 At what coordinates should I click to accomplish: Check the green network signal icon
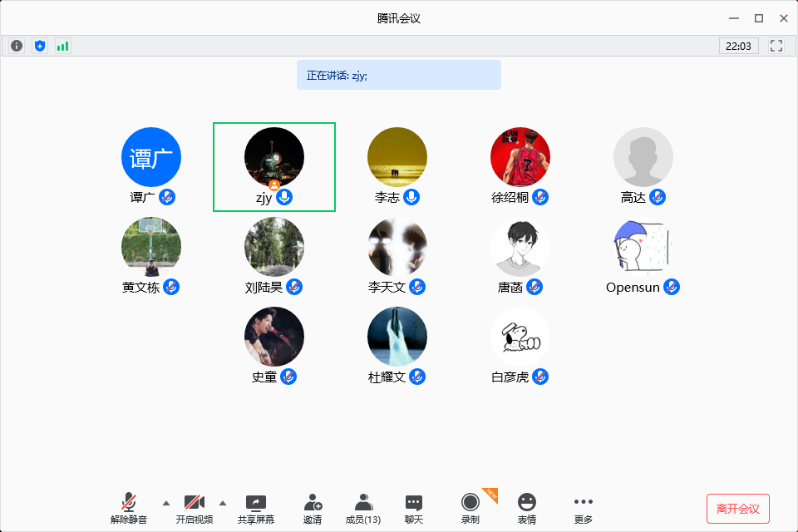[x=63, y=46]
